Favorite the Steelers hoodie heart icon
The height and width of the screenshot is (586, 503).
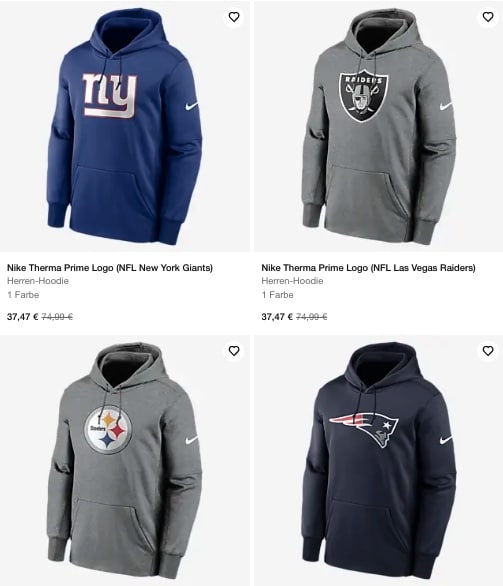tap(234, 351)
